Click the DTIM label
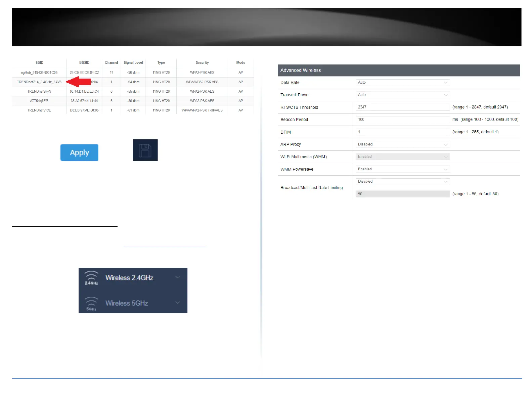 point(285,132)
